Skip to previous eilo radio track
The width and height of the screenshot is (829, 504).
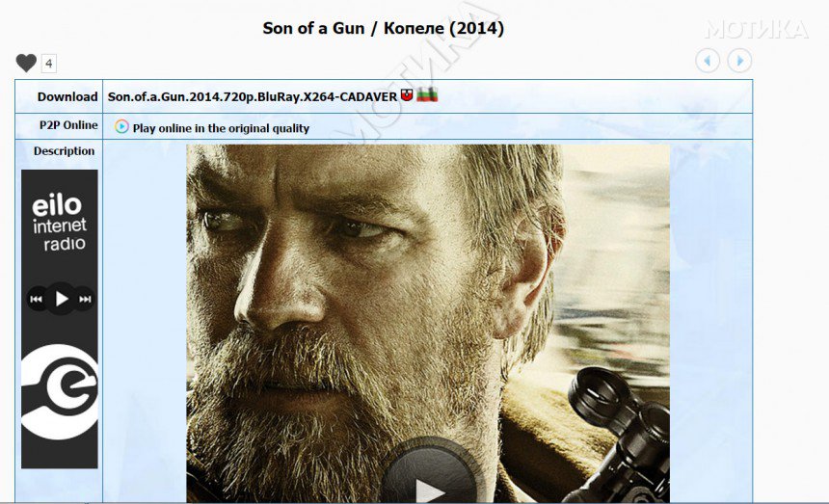(x=36, y=299)
